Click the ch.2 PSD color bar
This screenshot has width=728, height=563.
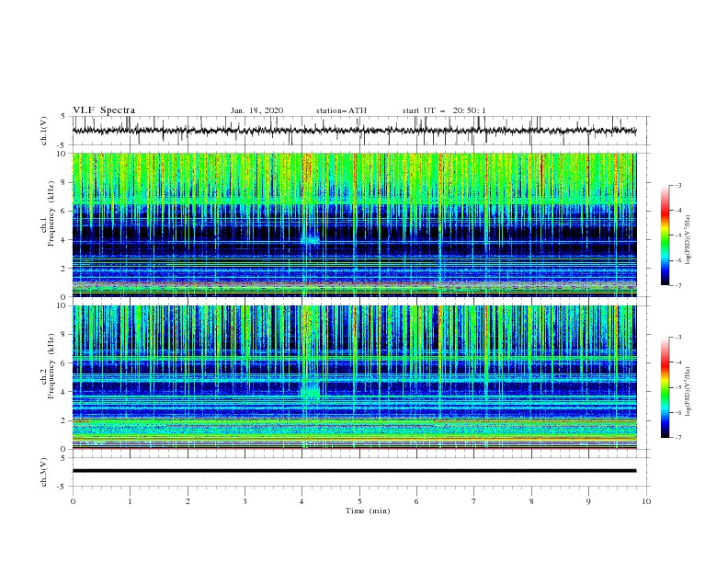[665, 387]
